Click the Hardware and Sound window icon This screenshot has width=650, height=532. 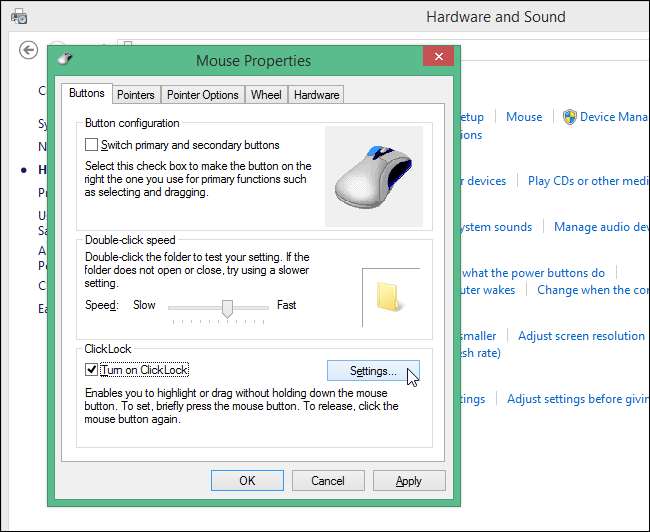pos(20,17)
